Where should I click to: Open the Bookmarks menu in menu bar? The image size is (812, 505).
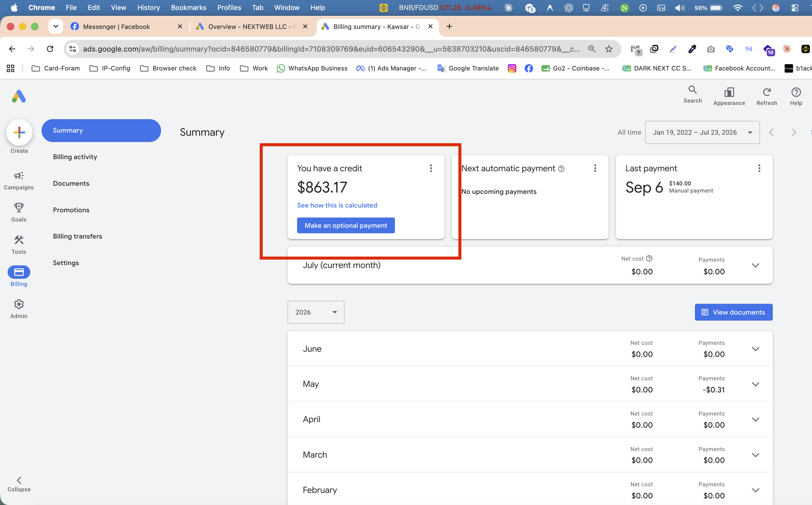point(188,7)
